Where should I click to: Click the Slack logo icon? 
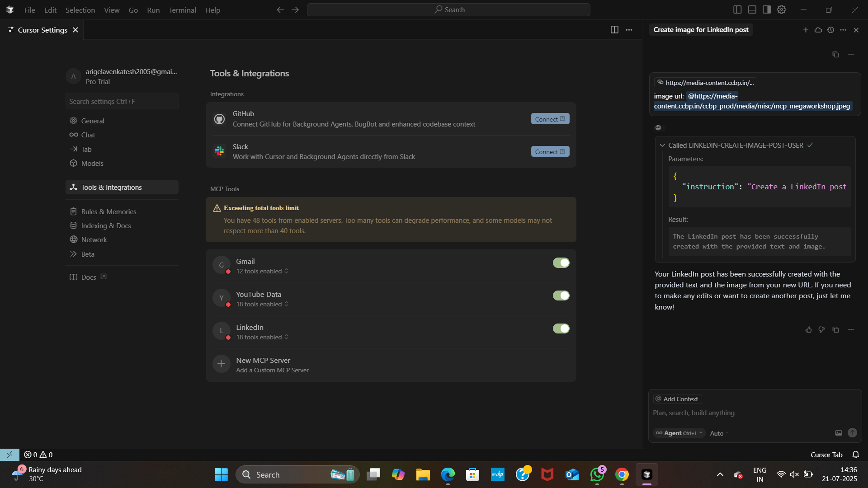(219, 151)
